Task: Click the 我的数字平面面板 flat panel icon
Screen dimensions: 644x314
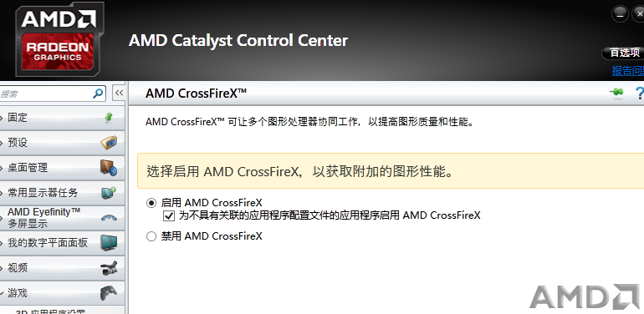Action: 109,243
